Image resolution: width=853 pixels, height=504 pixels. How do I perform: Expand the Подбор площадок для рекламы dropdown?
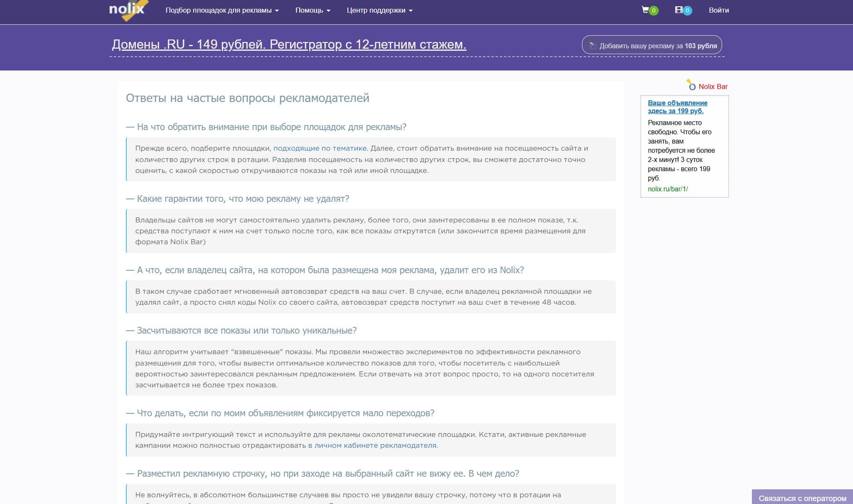pos(222,10)
